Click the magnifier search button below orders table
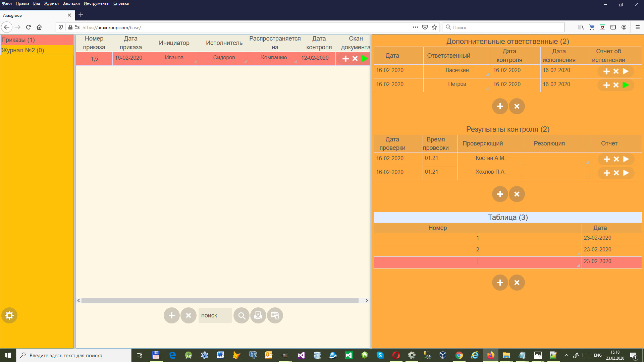 [241, 315]
